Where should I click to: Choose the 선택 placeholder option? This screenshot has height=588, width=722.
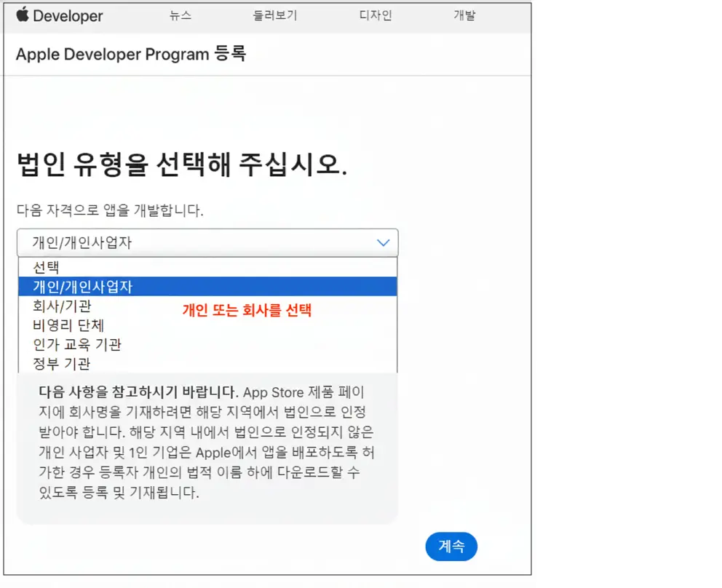pyautogui.click(x=207, y=267)
